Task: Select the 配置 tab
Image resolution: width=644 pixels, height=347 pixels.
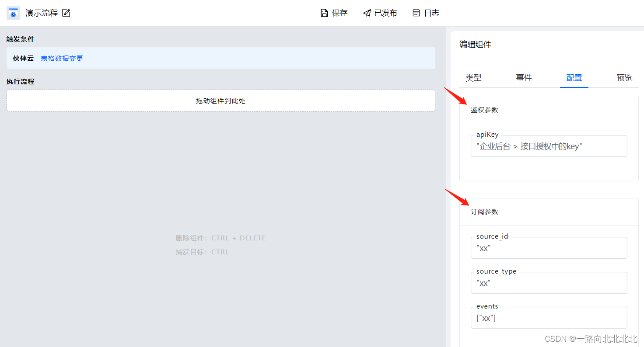Action: point(574,77)
